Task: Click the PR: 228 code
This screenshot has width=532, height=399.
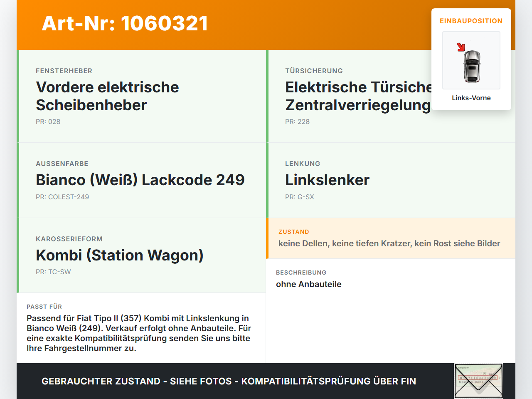Action: (298, 121)
